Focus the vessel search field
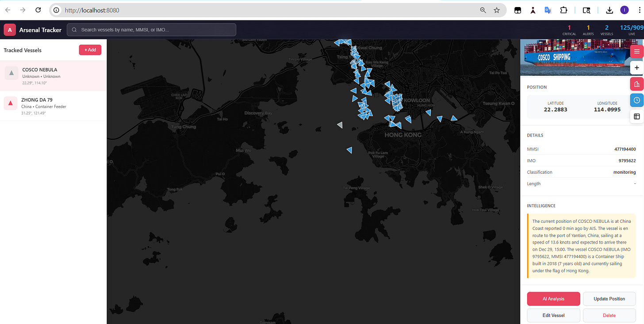 151,30
